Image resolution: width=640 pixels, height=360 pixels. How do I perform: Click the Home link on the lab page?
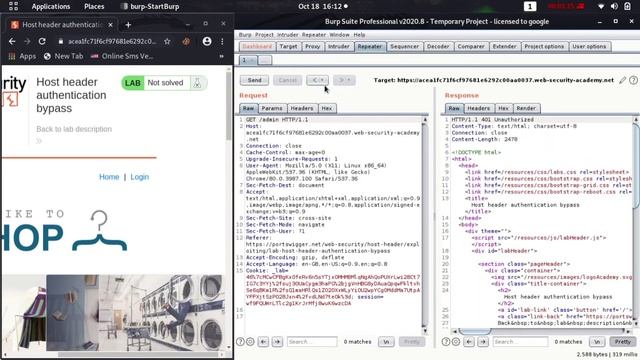[x=109, y=177]
